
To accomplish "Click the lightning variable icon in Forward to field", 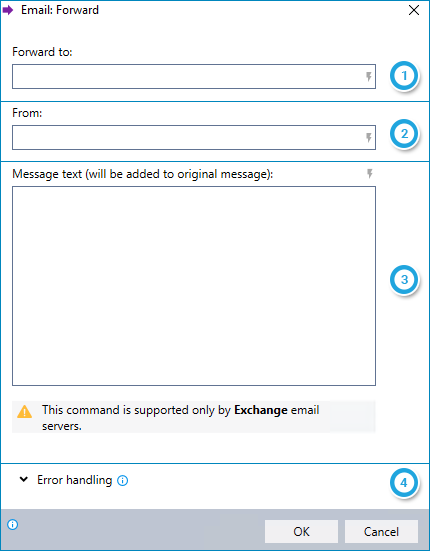I will (369, 76).
